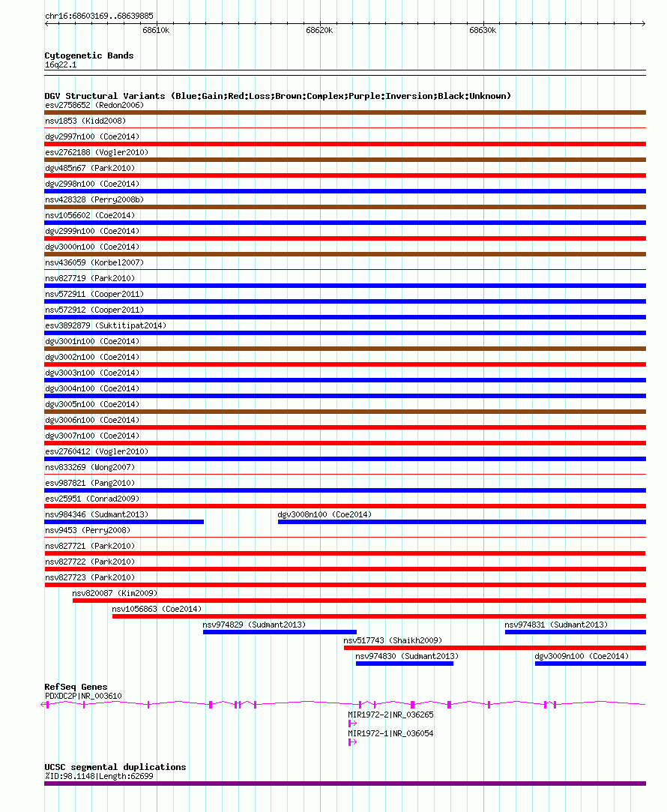667x812 pixels.
Task: Click the 16q22.1 cytogenetic band label
Action: 61,64
